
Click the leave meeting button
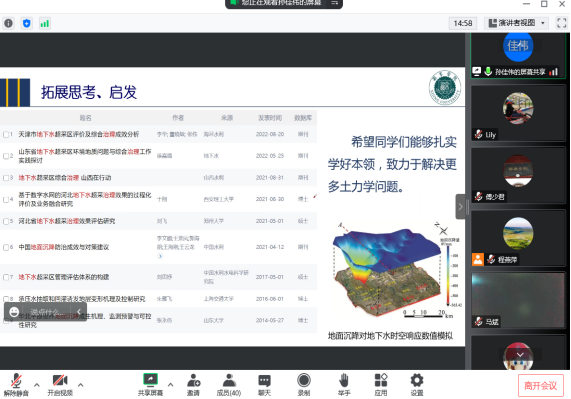pos(540,386)
